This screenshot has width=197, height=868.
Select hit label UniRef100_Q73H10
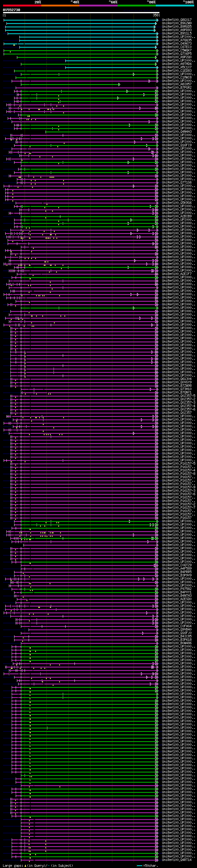click(177, 389)
